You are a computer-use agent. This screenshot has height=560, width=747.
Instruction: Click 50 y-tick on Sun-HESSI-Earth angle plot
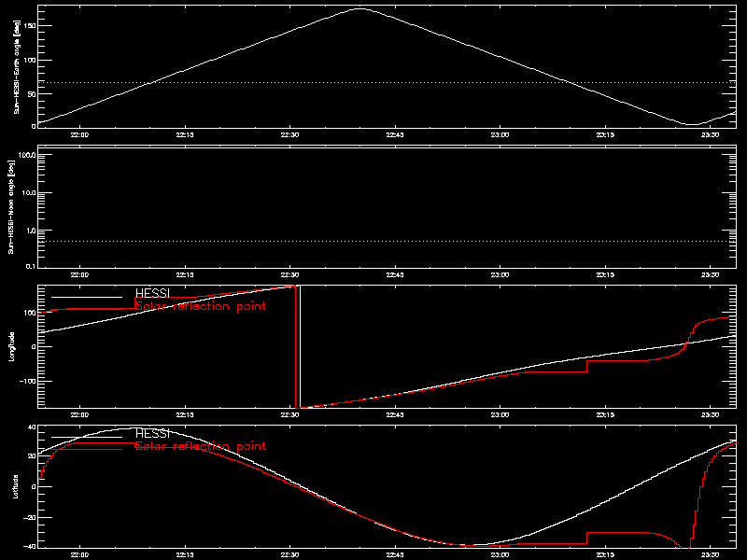click(x=32, y=94)
